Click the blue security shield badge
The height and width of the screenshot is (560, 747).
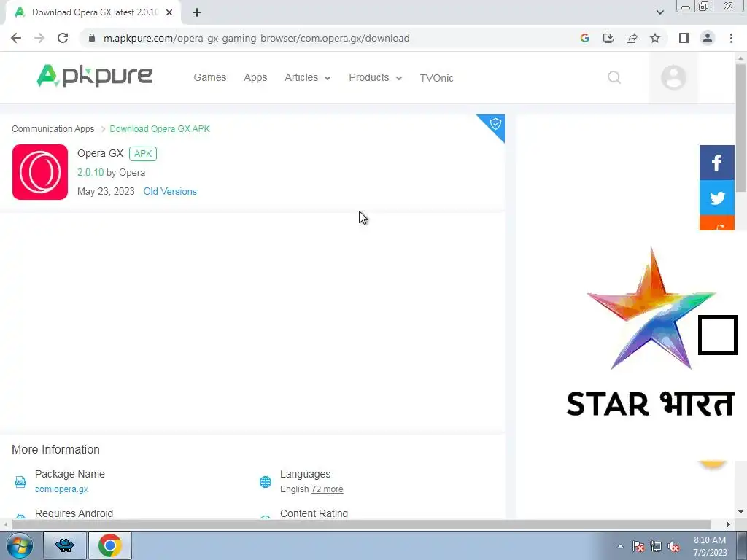pyautogui.click(x=495, y=124)
